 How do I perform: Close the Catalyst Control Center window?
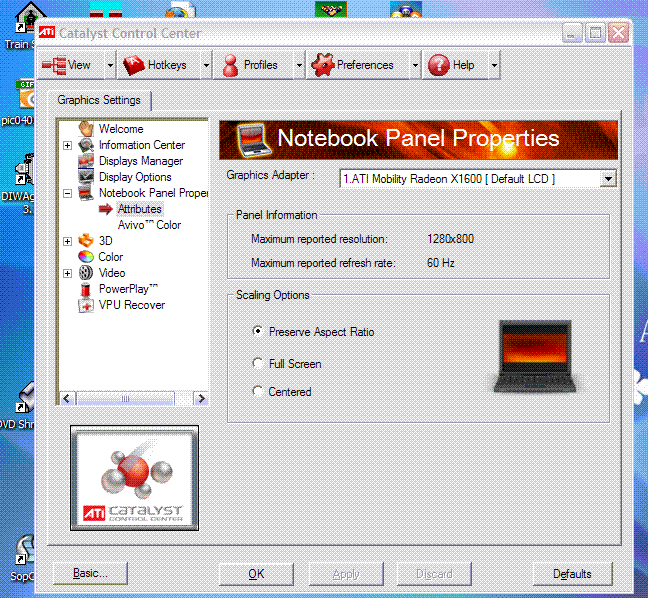[x=619, y=33]
